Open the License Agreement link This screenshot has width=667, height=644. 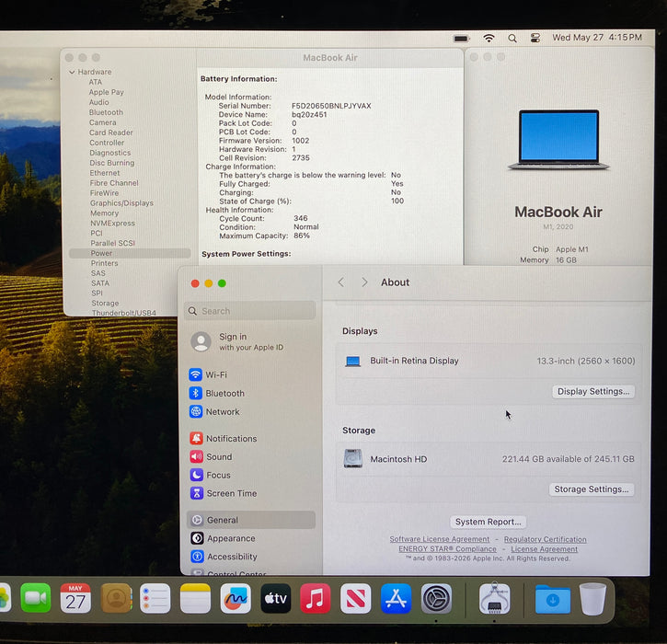click(x=544, y=549)
